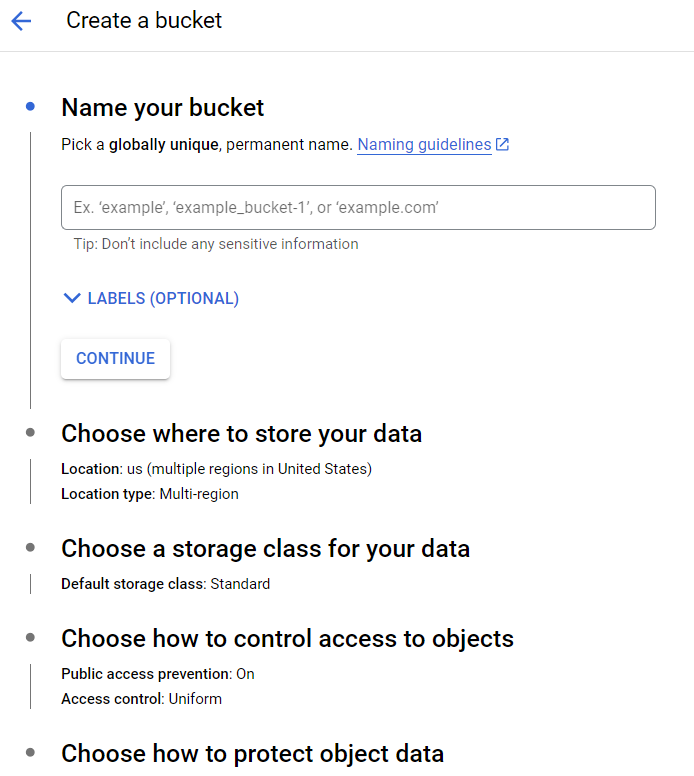694x776 pixels.
Task: Click the bullet beside Choose where to store data
Action: 31,433
